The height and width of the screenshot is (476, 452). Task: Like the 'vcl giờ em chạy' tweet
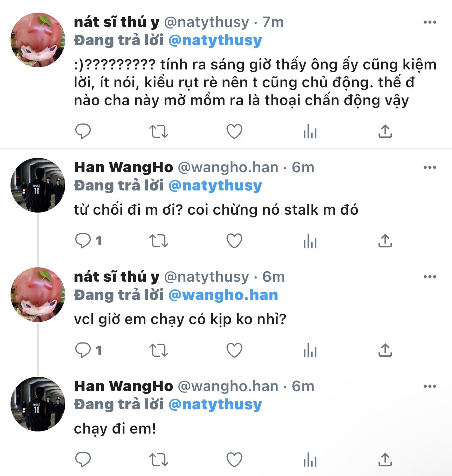234,350
